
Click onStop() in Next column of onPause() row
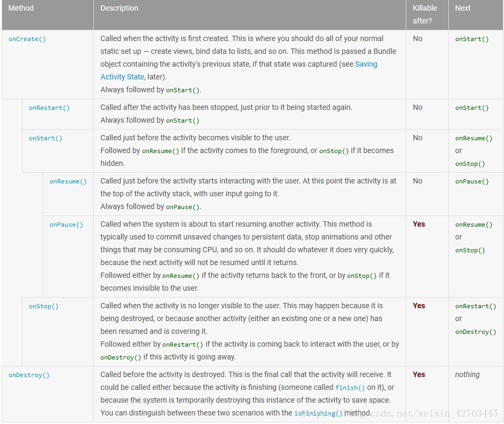tap(470, 250)
